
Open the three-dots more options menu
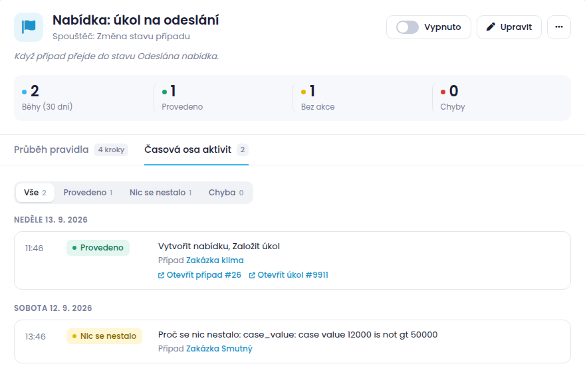tap(559, 27)
